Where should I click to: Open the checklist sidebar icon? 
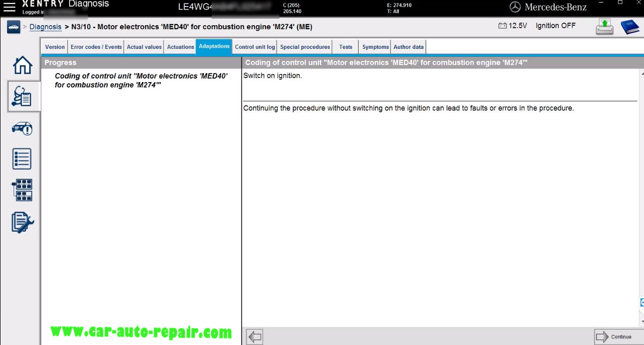22,159
